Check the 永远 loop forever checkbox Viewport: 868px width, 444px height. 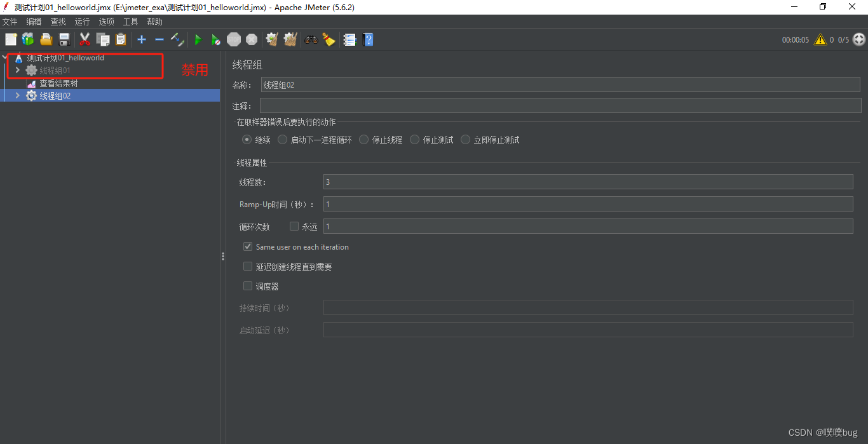(294, 225)
